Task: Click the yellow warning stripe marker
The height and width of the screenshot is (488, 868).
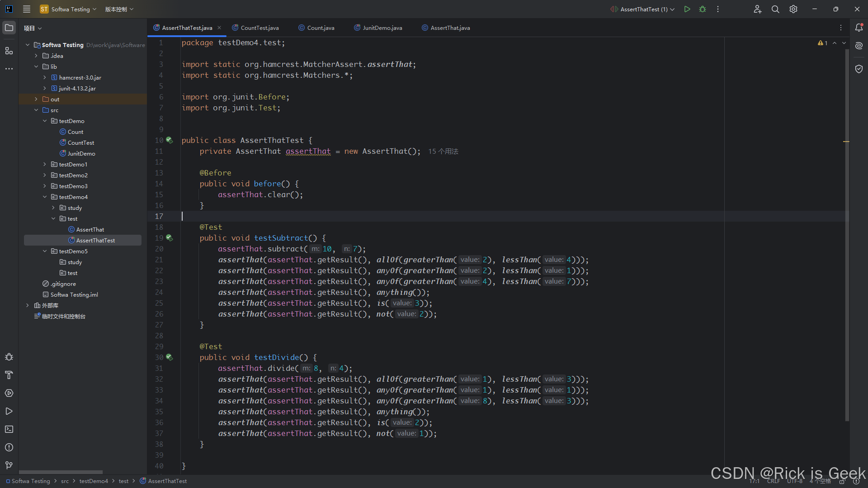Action: pyautogui.click(x=846, y=142)
